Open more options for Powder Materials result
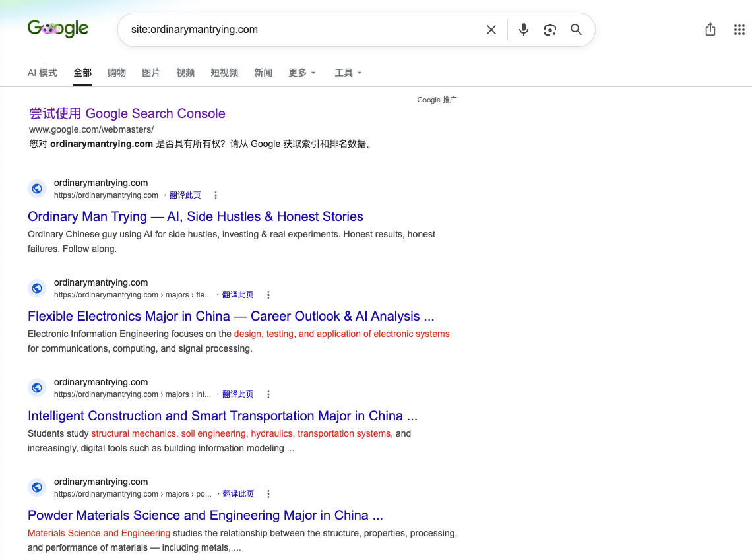752x560 pixels. click(x=268, y=494)
